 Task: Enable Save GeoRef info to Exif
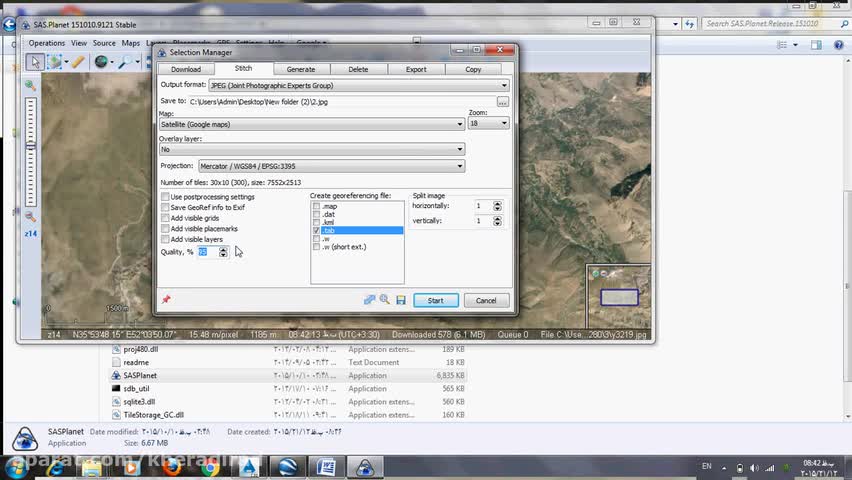165,207
